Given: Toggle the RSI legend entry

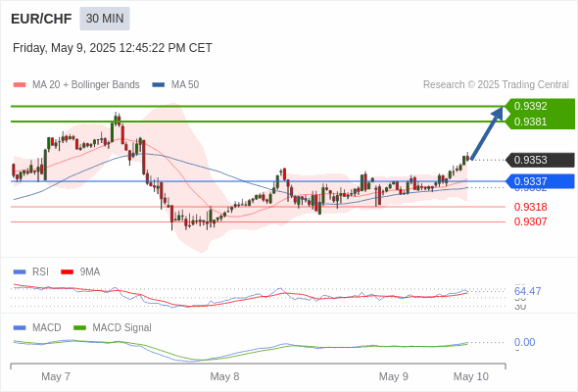Looking at the screenshot, I should coord(30,271).
